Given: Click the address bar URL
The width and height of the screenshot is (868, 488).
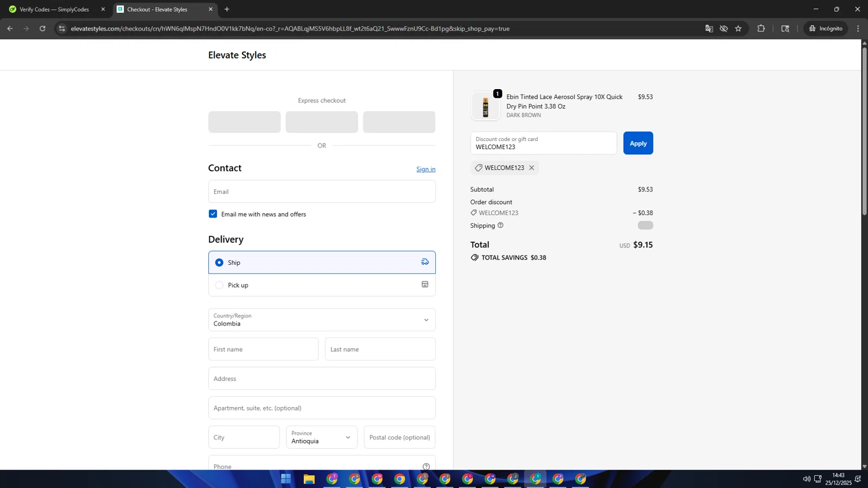Looking at the screenshot, I should [290, 28].
